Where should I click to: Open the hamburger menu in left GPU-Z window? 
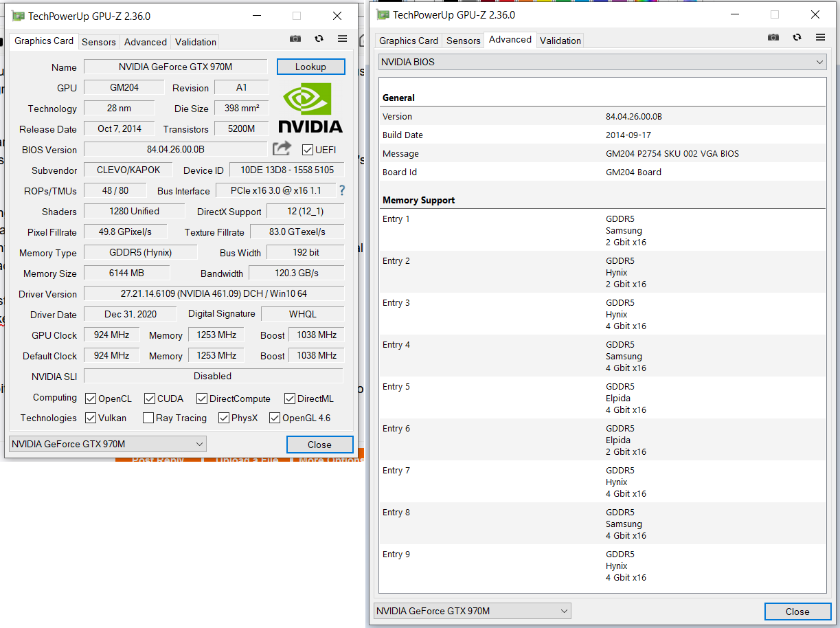(342, 39)
